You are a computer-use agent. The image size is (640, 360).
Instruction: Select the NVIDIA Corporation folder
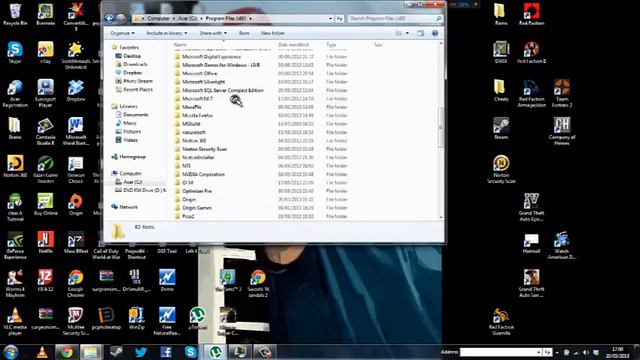coord(203,174)
